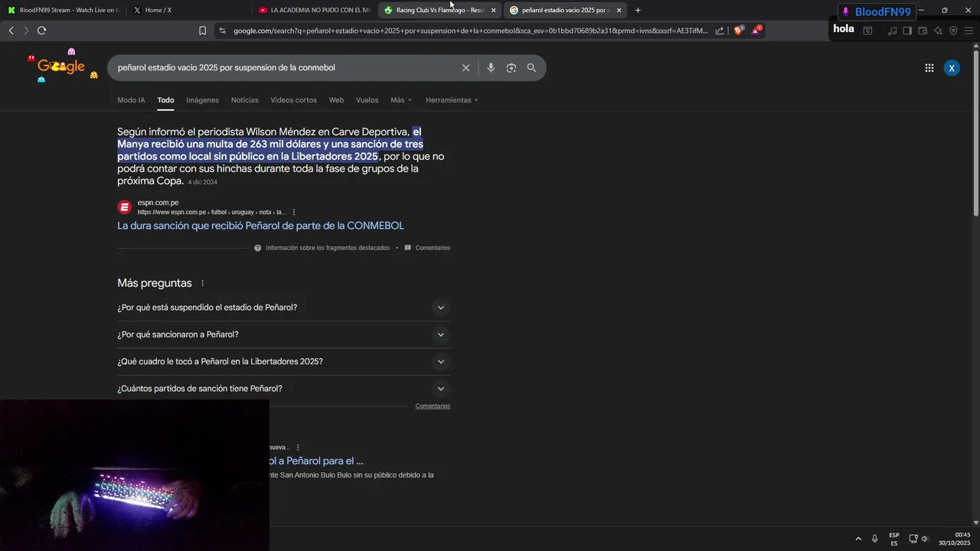The width and height of the screenshot is (980, 551).
Task: Submit query with the magnifier search icon
Action: tap(531, 68)
